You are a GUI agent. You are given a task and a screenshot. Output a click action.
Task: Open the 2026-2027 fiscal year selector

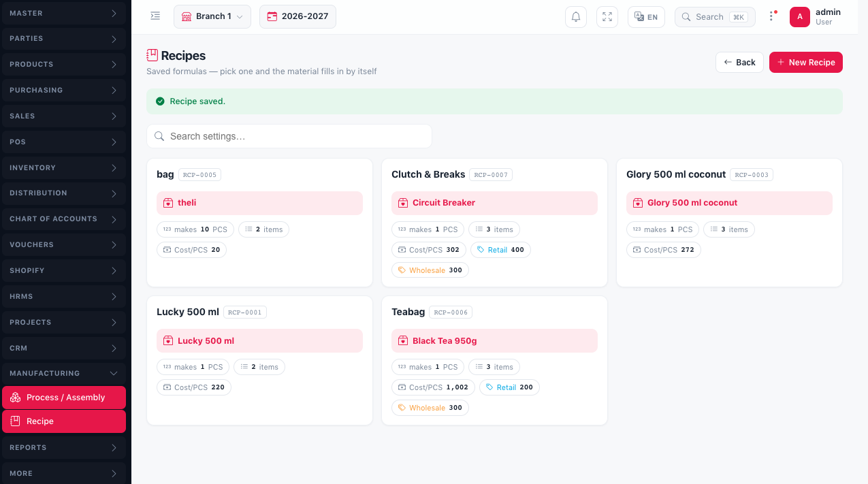coord(298,17)
